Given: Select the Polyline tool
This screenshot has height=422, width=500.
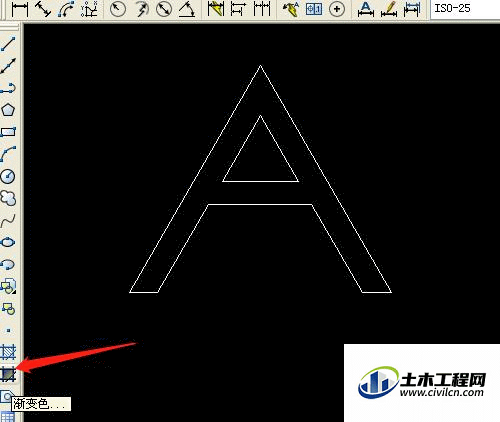Looking at the screenshot, I should pyautogui.click(x=8, y=88).
